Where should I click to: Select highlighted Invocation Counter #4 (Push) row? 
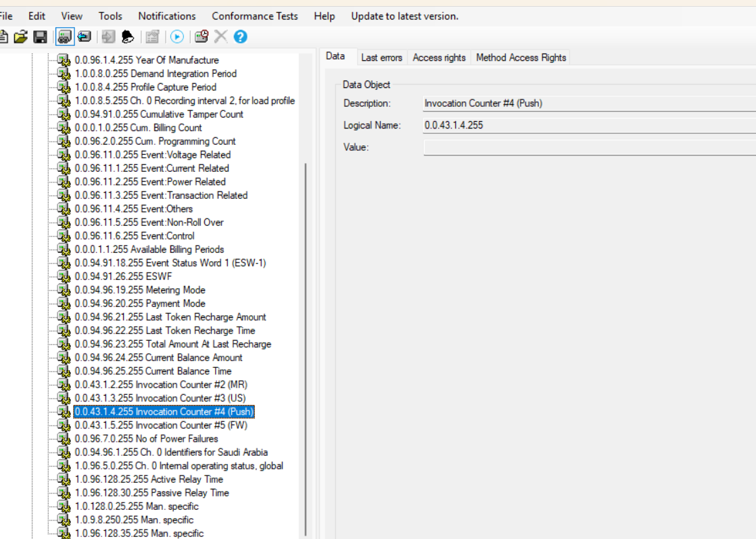pyautogui.click(x=164, y=412)
